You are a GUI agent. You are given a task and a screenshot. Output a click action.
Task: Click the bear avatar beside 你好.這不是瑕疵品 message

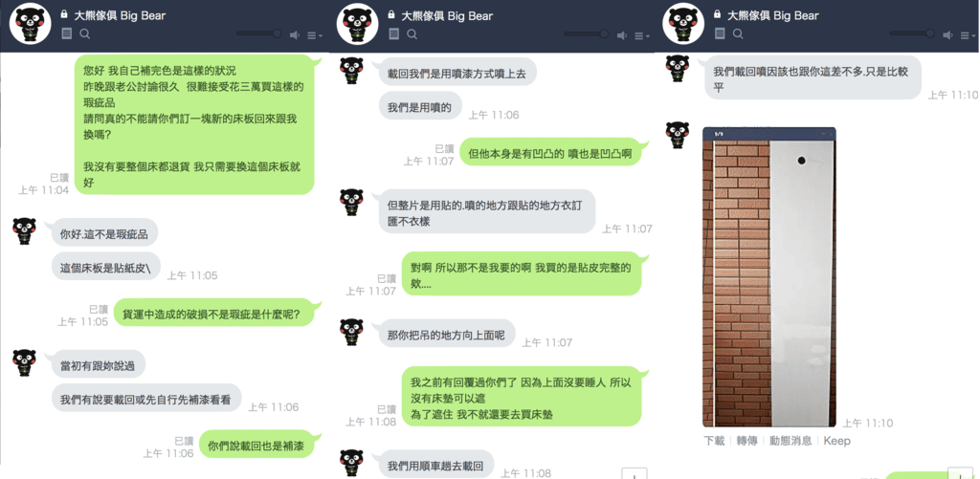click(24, 231)
